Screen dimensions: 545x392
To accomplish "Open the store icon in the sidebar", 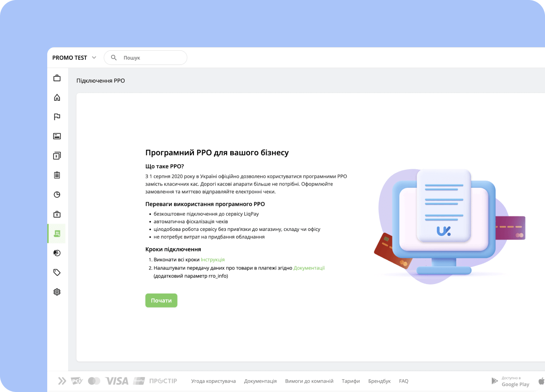I will pos(57,78).
